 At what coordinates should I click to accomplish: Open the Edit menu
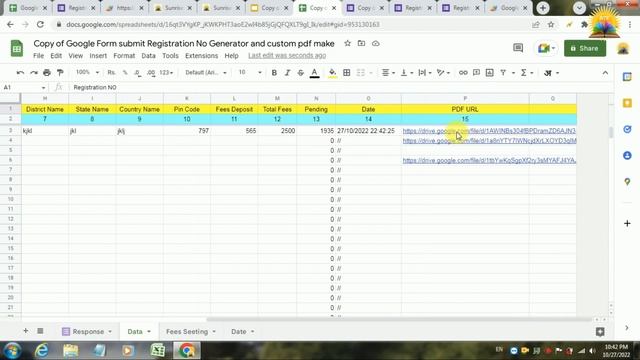click(56, 56)
